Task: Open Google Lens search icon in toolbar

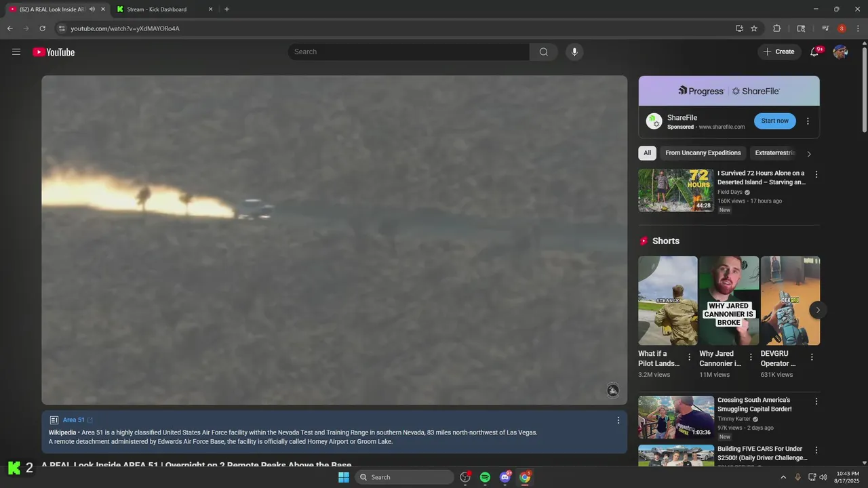Action: [801, 28]
